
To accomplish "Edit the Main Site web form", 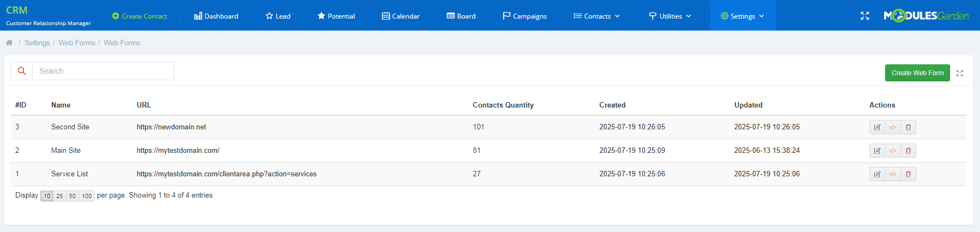I will click(x=877, y=151).
